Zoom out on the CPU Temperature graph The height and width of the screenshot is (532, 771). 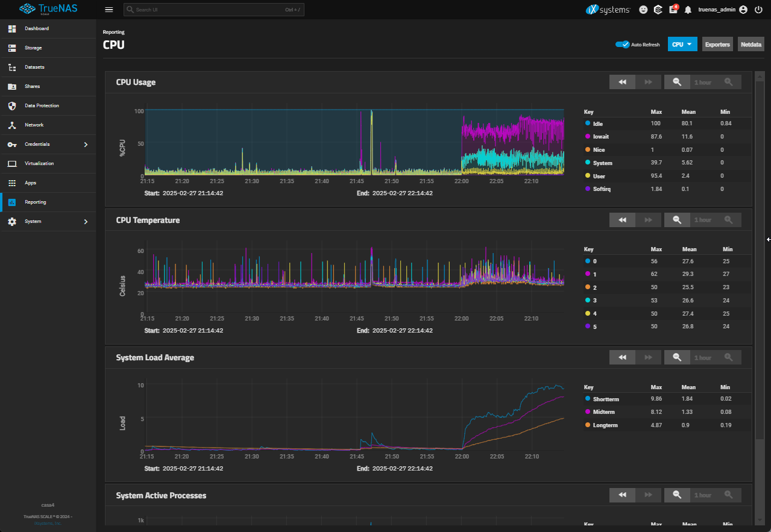point(677,220)
